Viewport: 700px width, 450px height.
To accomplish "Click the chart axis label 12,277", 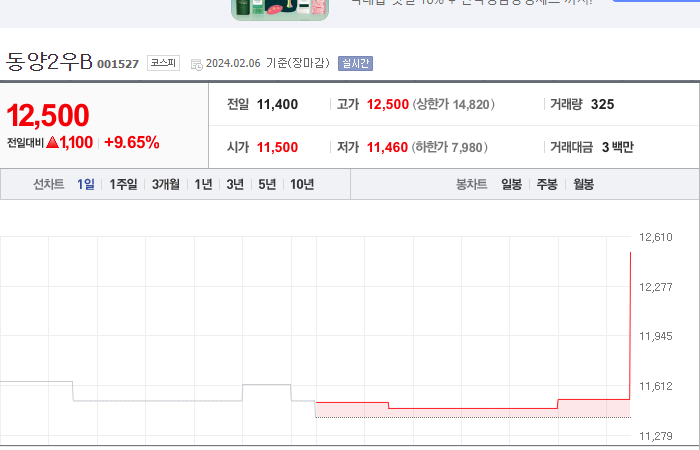I will (x=655, y=287).
